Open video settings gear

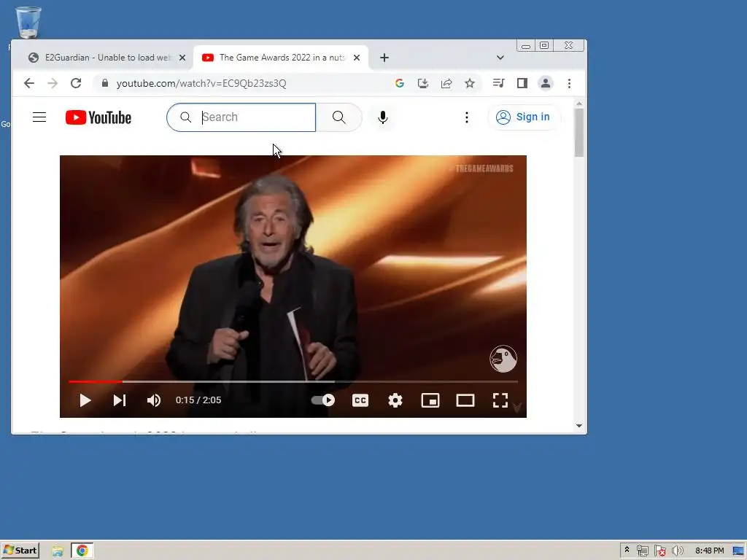click(x=395, y=400)
